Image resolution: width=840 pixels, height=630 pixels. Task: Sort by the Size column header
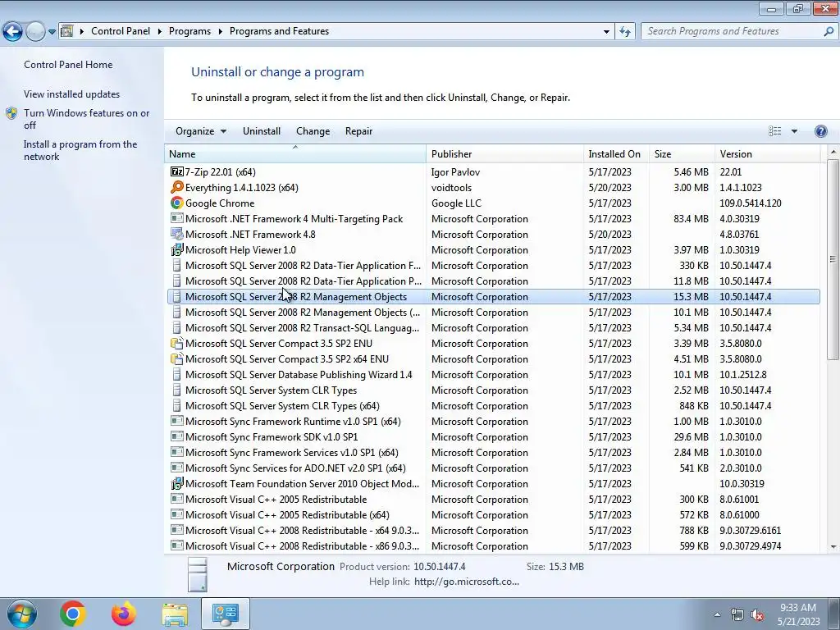[682, 153]
